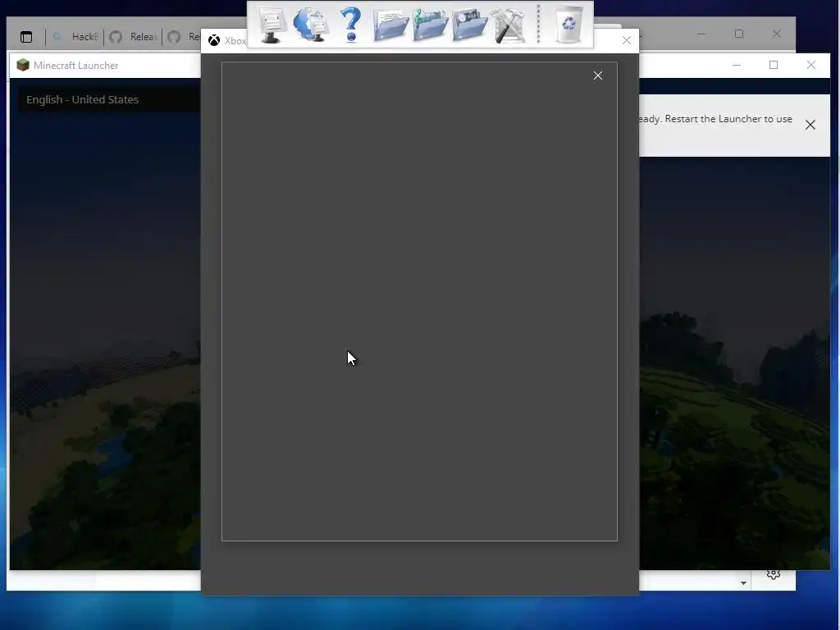Close the Xbox dialog window
This screenshot has height=630, width=840.
coord(626,41)
